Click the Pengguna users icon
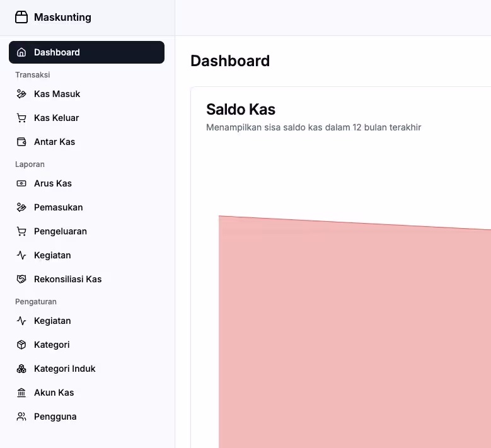 coord(21,416)
